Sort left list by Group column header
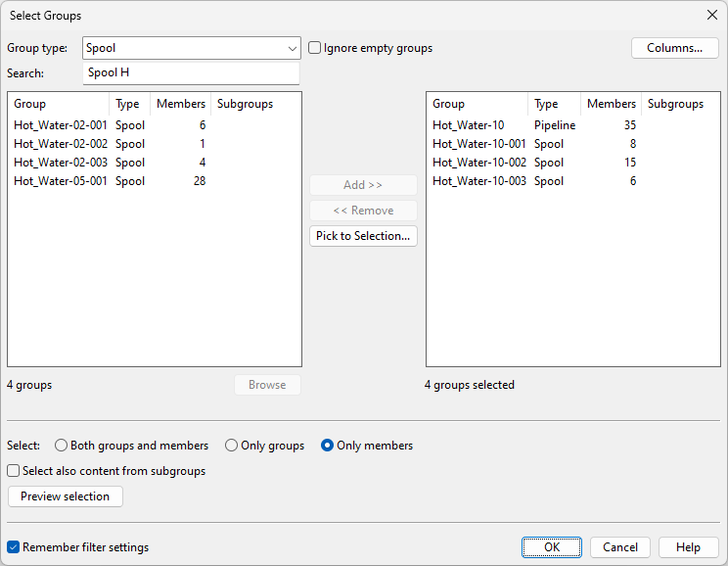The width and height of the screenshot is (728, 566). 59,104
